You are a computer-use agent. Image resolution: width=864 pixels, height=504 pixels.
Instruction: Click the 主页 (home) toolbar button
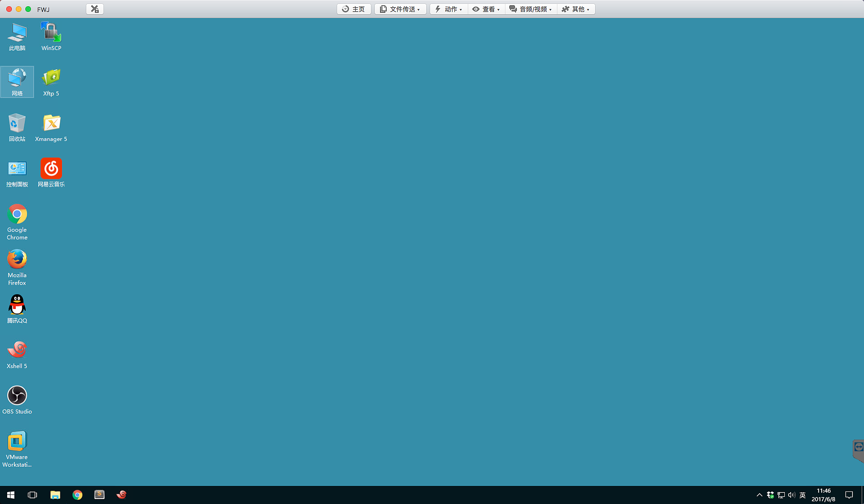pos(354,9)
